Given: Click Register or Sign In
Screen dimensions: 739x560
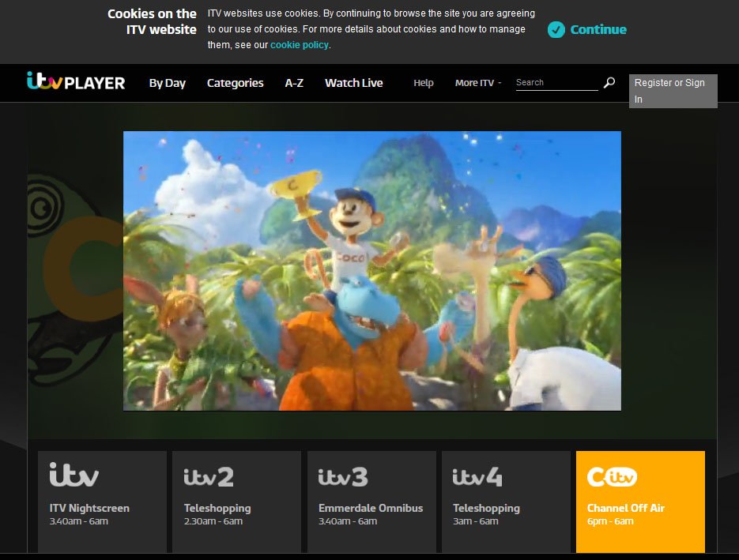Looking at the screenshot, I should (673, 91).
